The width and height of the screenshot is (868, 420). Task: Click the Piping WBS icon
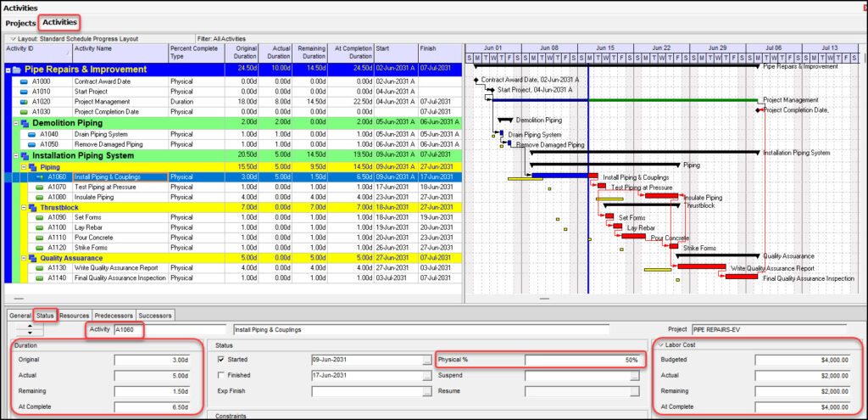tap(33, 167)
